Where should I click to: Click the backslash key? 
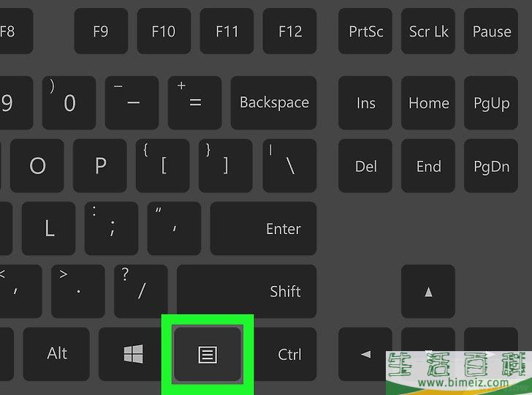289,166
